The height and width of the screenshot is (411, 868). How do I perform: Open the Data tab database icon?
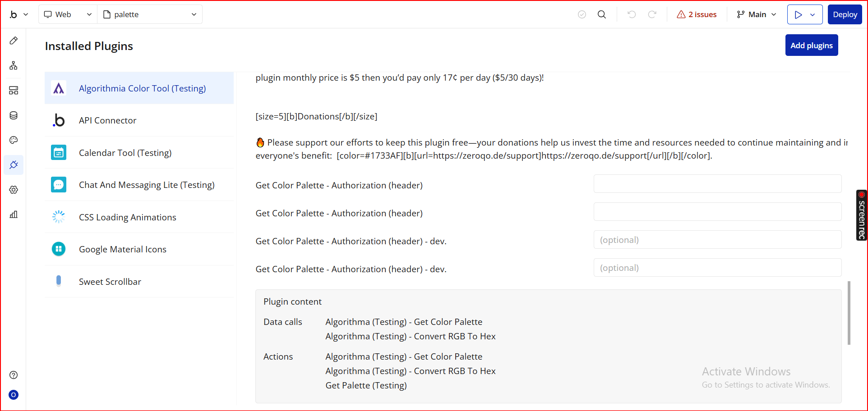point(14,115)
